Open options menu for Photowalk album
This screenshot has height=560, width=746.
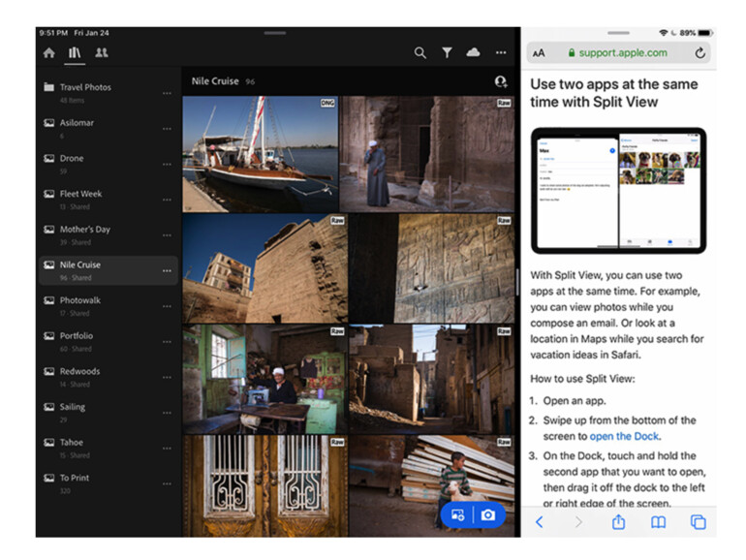[167, 306]
